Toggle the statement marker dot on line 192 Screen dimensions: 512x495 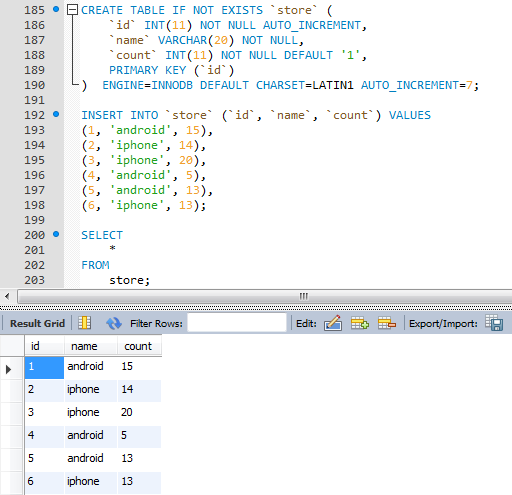pos(56,114)
